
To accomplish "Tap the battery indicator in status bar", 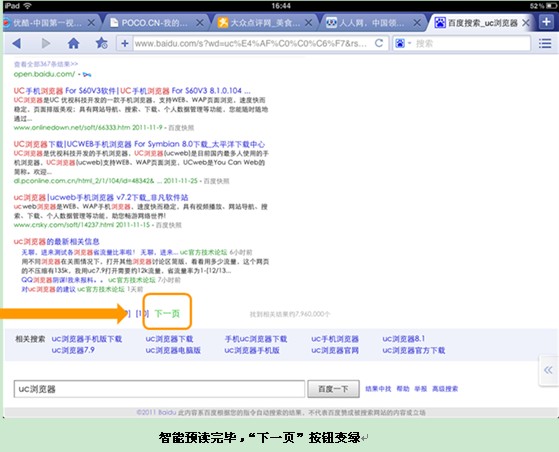I will 551,6.
